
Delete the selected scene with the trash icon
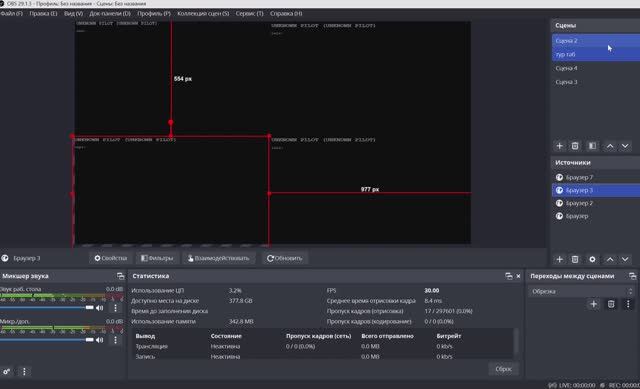click(575, 146)
